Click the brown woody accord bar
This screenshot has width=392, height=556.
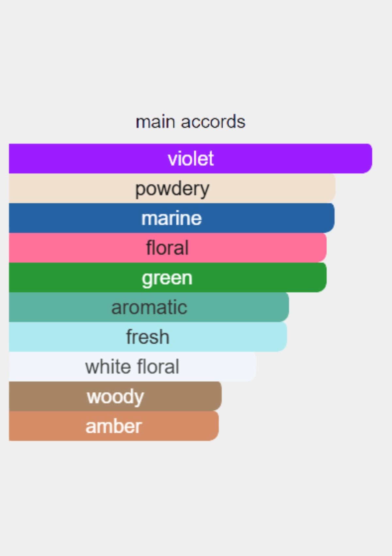click(115, 396)
